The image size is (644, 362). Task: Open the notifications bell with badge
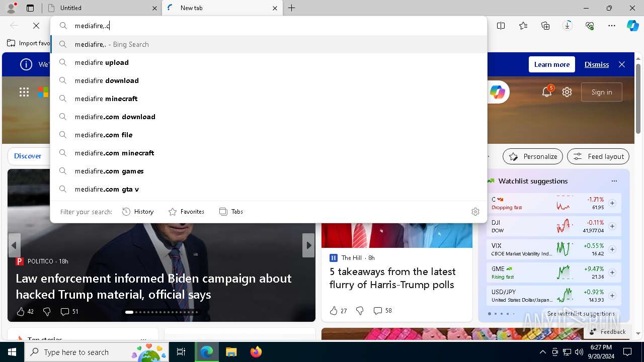pyautogui.click(x=547, y=92)
